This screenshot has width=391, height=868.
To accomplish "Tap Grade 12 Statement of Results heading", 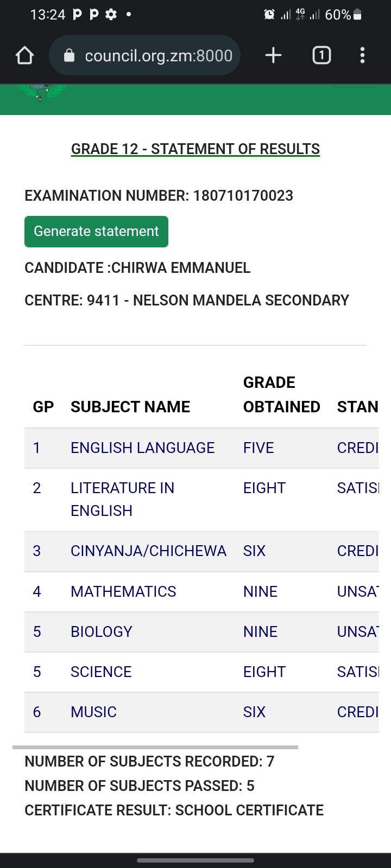I will (195, 149).
